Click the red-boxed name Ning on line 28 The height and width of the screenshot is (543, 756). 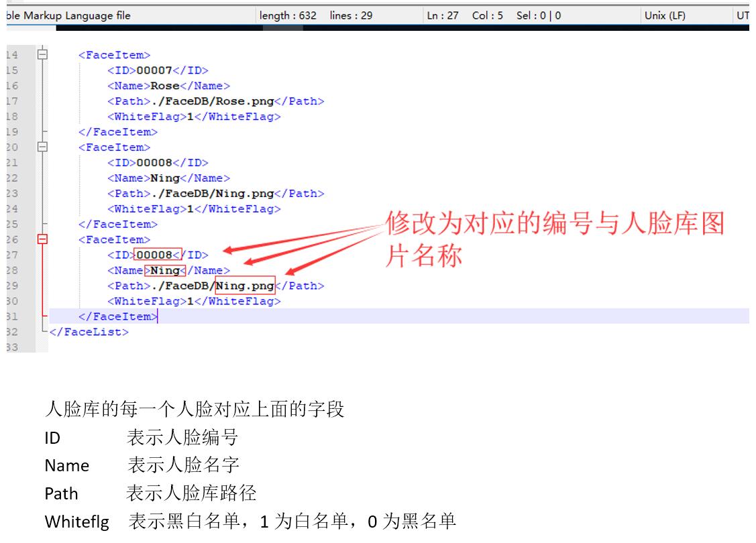point(165,270)
